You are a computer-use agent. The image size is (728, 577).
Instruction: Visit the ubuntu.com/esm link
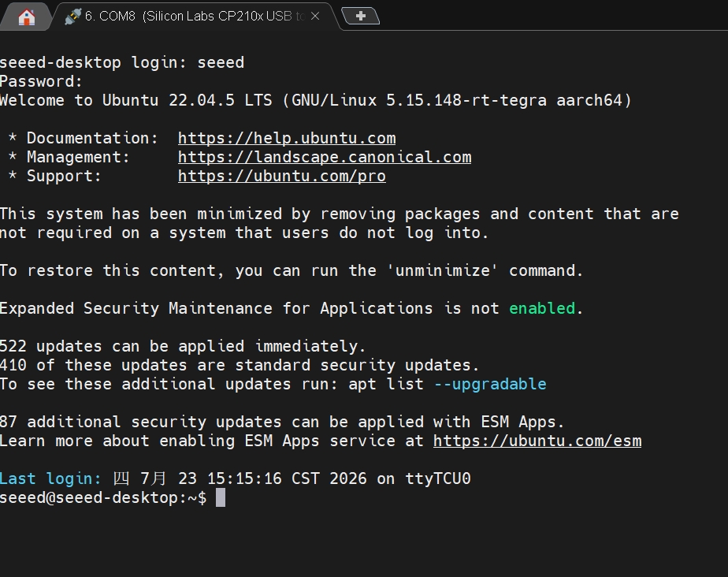tap(537, 441)
